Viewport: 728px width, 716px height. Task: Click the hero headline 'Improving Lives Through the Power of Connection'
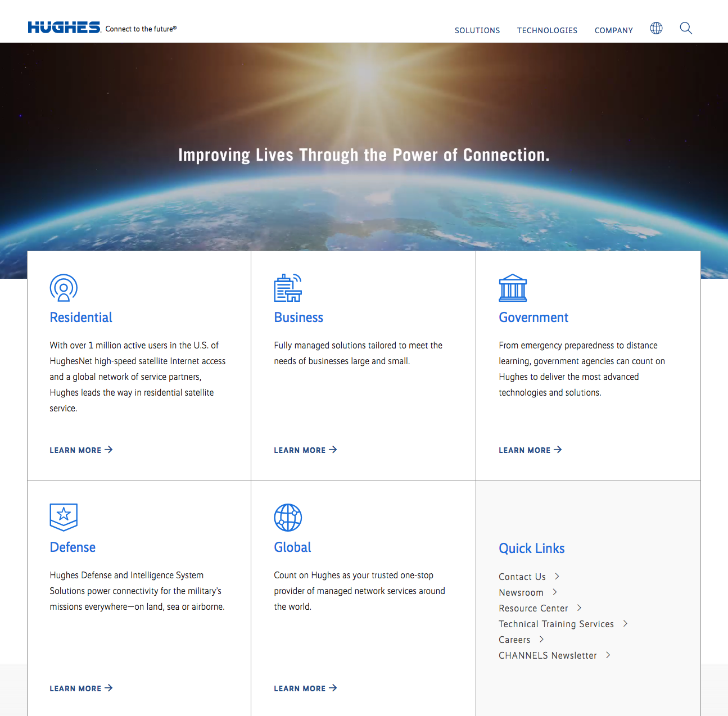point(364,155)
